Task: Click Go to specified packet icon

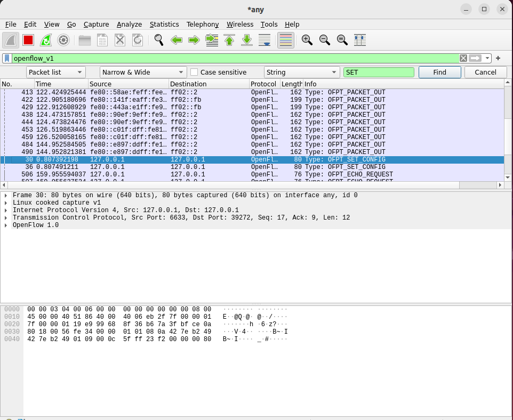Action: pos(212,40)
